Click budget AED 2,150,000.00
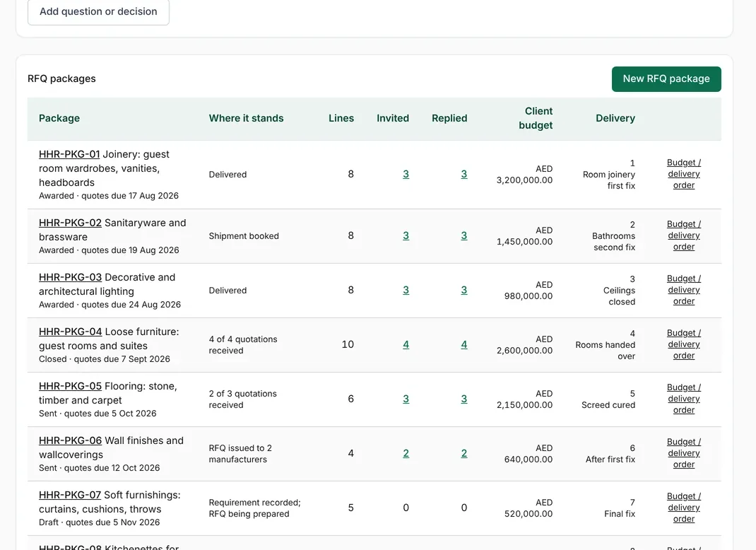Viewport: 756px width, 550px height. [x=524, y=400]
